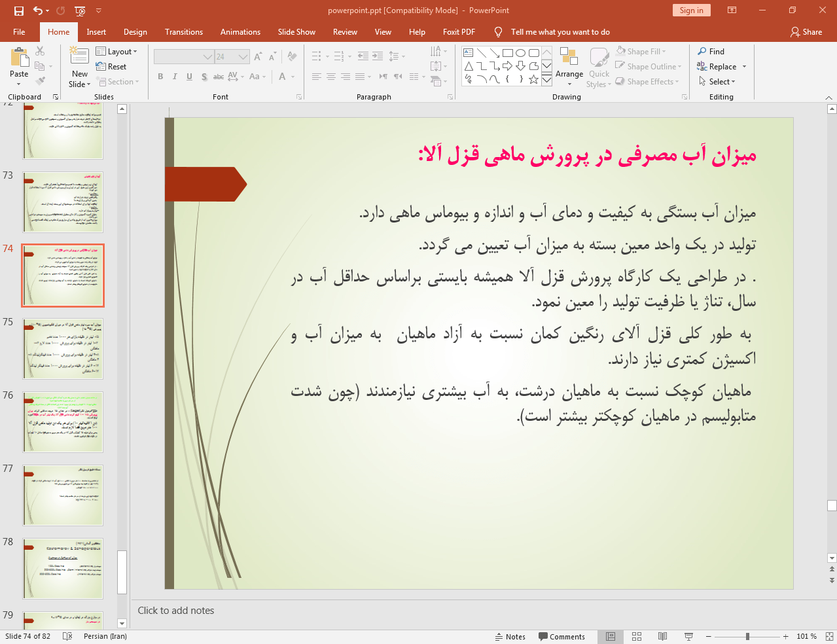Image resolution: width=837 pixels, height=644 pixels.
Task: Switch to the Design tab
Action: point(135,32)
